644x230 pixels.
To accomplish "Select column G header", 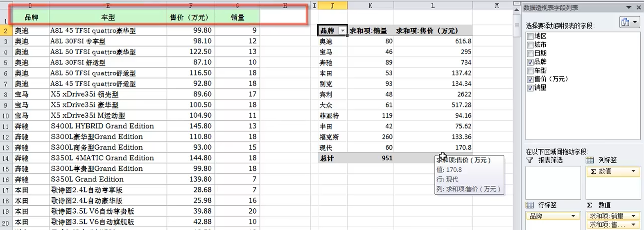I will tap(237, 5).
